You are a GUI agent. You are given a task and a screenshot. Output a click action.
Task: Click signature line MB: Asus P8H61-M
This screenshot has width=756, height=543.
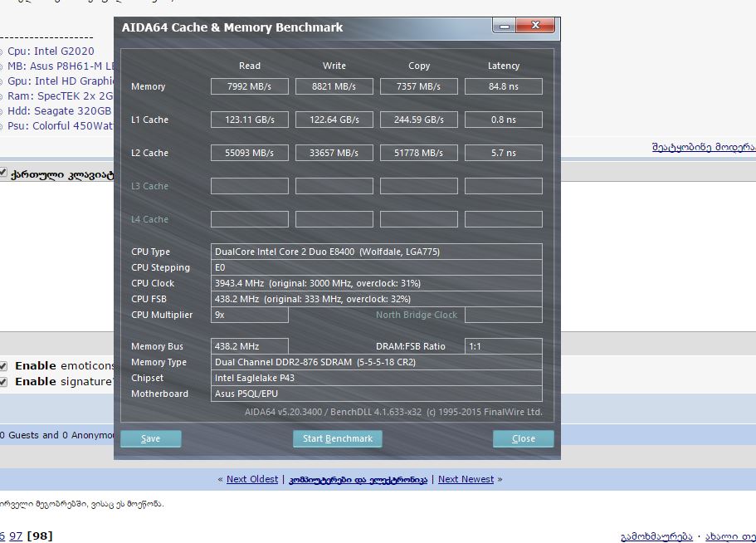point(61,66)
